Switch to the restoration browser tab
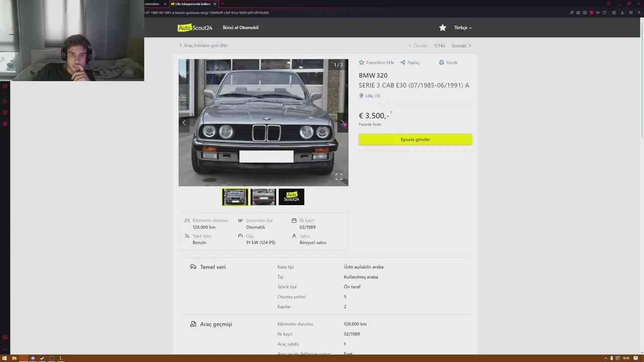 pos(152,4)
